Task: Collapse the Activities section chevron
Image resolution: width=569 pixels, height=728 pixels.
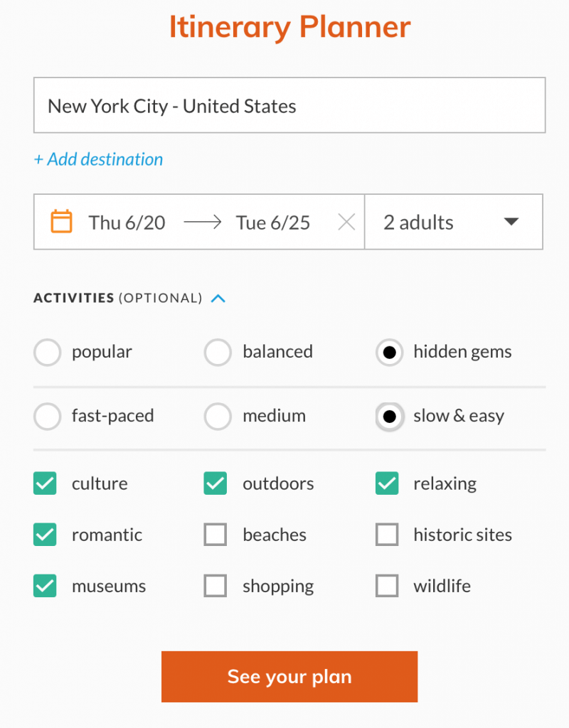Action: point(218,299)
